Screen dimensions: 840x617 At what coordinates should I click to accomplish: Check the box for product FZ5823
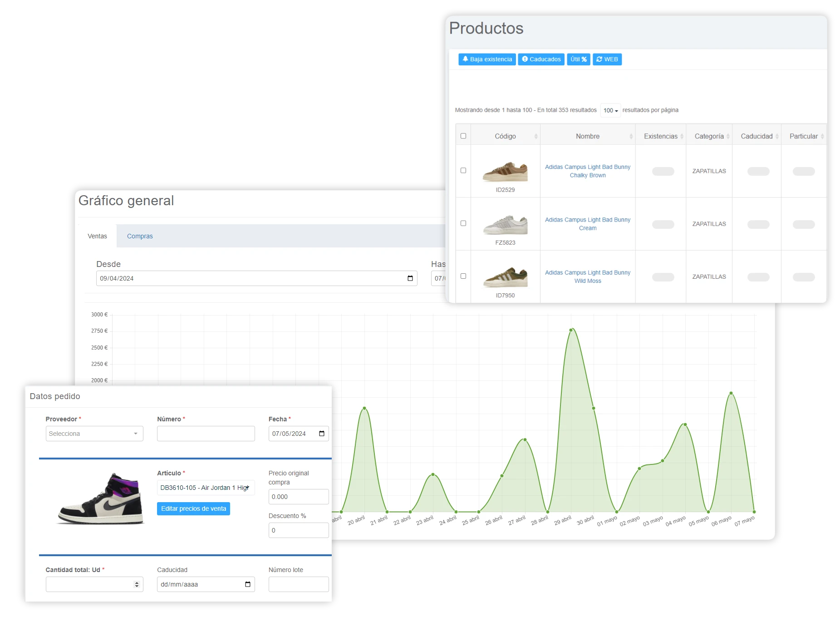click(x=463, y=223)
